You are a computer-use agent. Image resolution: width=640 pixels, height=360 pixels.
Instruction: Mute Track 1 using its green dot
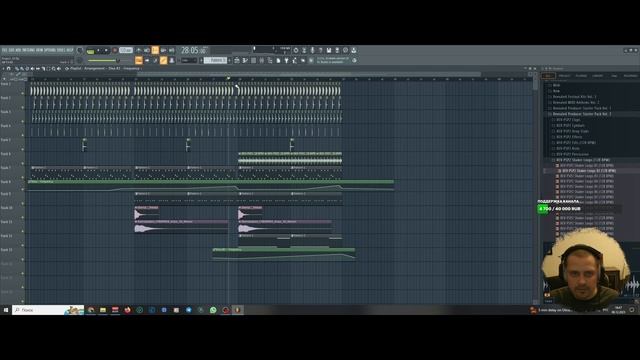(23, 93)
